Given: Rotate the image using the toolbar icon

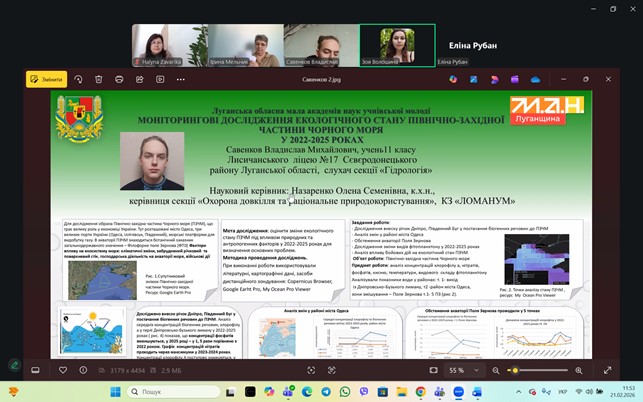Looking at the screenshot, I should click(77, 79).
